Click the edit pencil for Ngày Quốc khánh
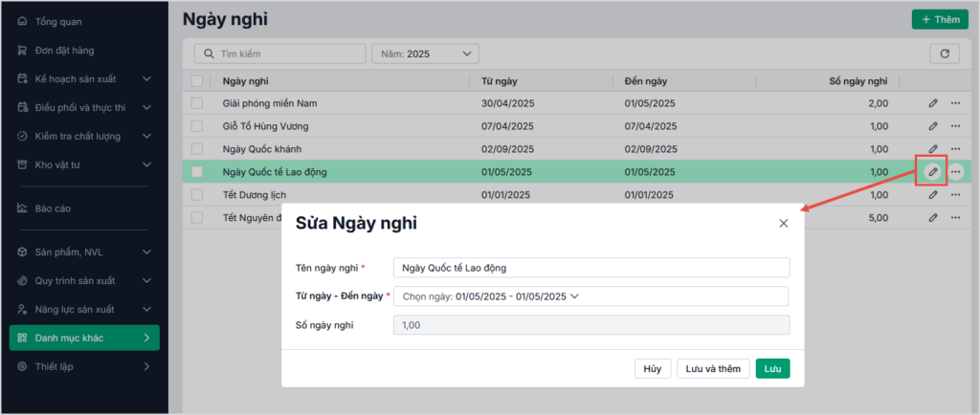The height and width of the screenshot is (415, 980). (x=932, y=149)
